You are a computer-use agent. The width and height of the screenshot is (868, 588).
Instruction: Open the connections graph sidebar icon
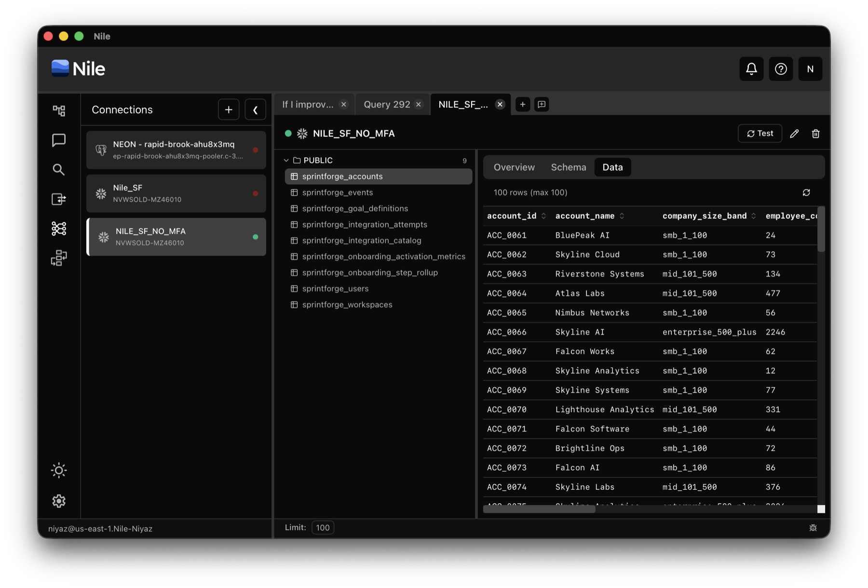[x=59, y=228]
